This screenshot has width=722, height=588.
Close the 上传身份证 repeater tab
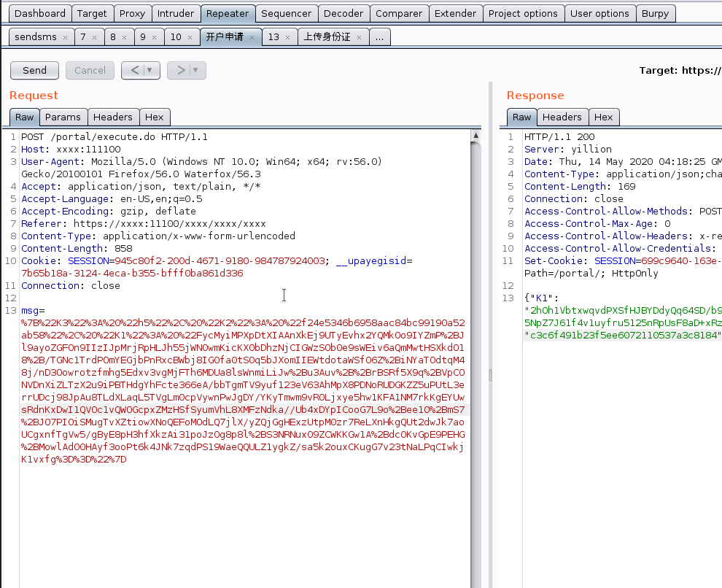(x=359, y=37)
